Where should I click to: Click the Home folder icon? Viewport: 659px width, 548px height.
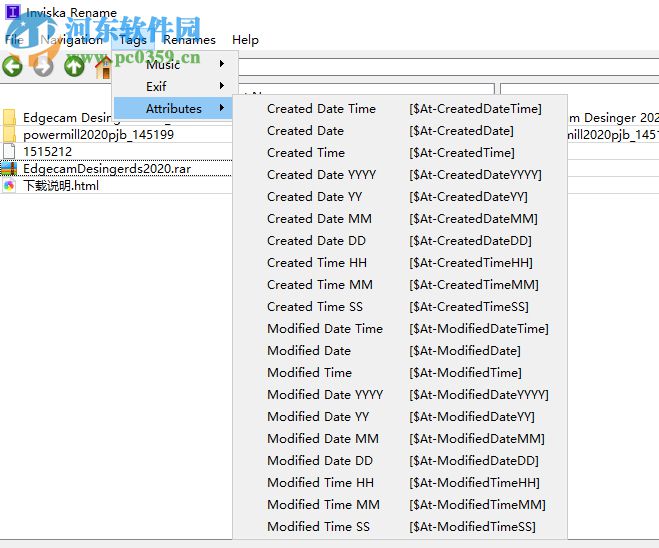103,67
